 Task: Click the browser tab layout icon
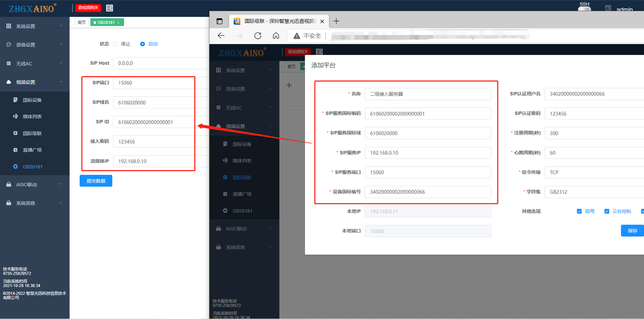(219, 21)
